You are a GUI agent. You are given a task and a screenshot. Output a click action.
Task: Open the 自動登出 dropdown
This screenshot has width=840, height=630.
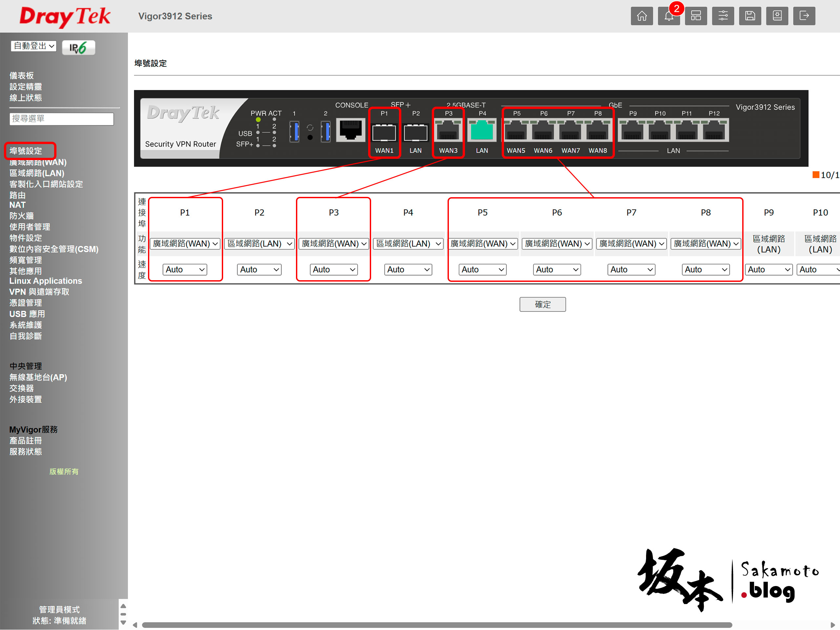tap(34, 46)
